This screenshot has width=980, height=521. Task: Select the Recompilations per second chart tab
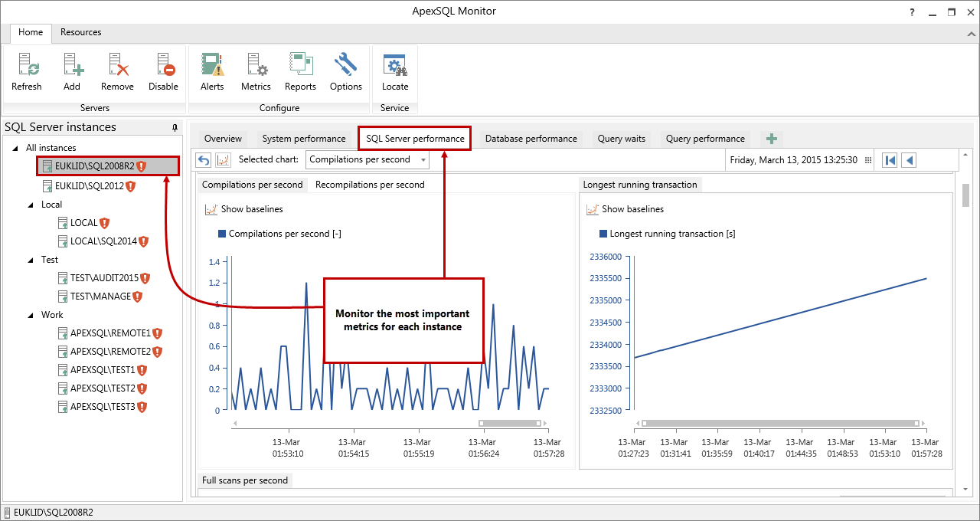tap(370, 185)
